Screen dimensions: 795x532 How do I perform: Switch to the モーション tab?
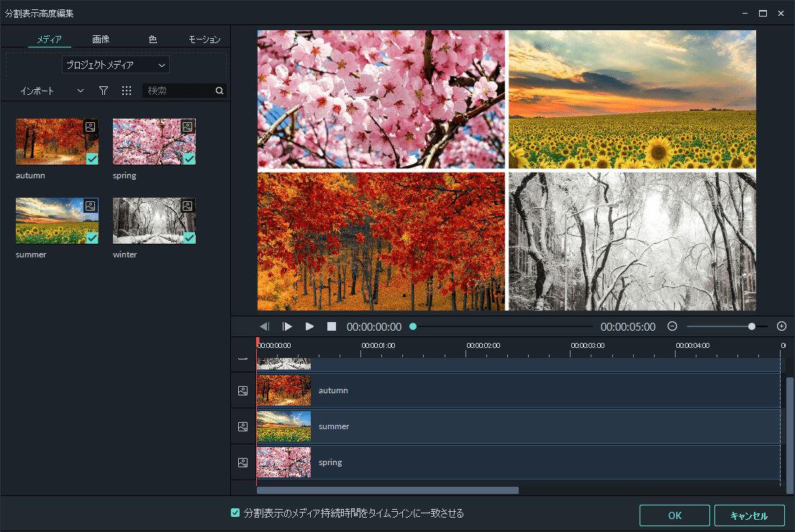(204, 39)
